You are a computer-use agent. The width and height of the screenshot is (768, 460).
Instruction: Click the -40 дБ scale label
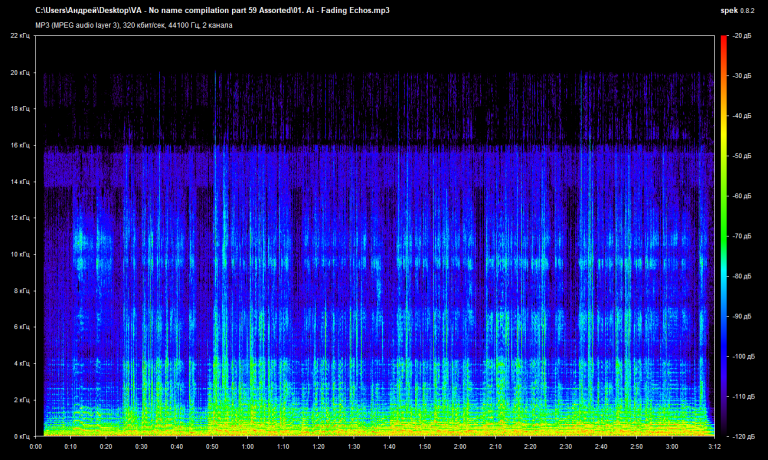coord(742,116)
